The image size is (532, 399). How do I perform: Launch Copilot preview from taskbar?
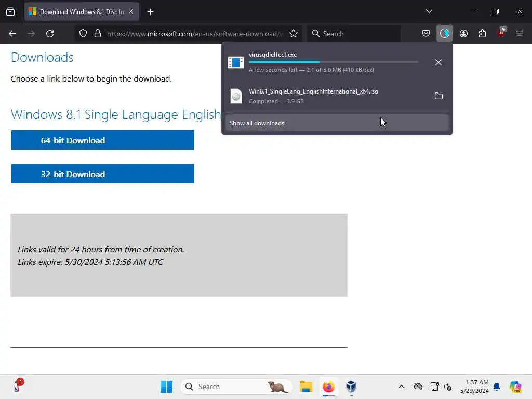coord(515,387)
